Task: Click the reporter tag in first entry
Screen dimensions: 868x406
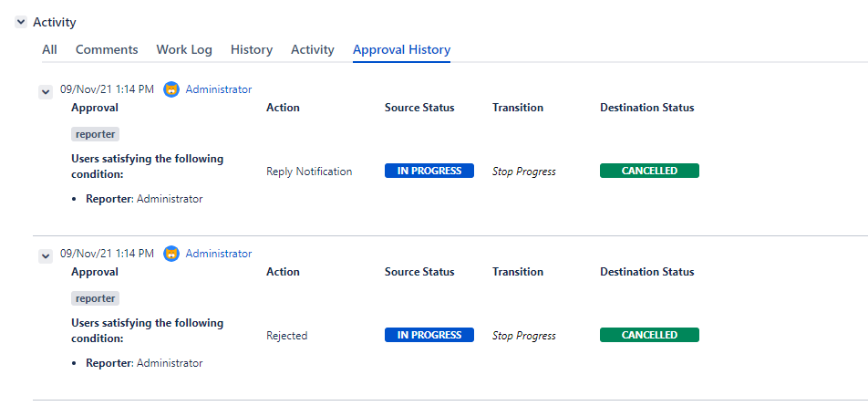Action: click(96, 134)
